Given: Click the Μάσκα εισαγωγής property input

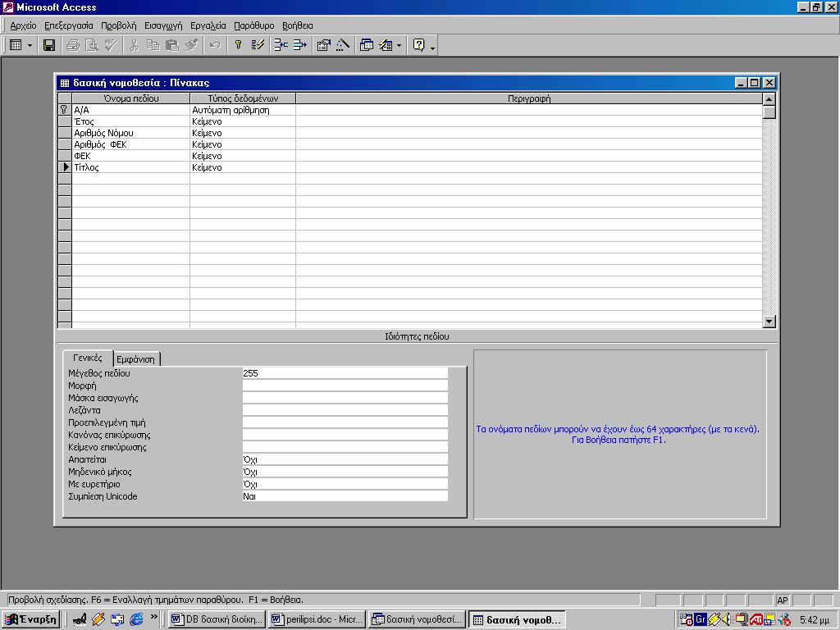Looking at the screenshot, I should (345, 398).
